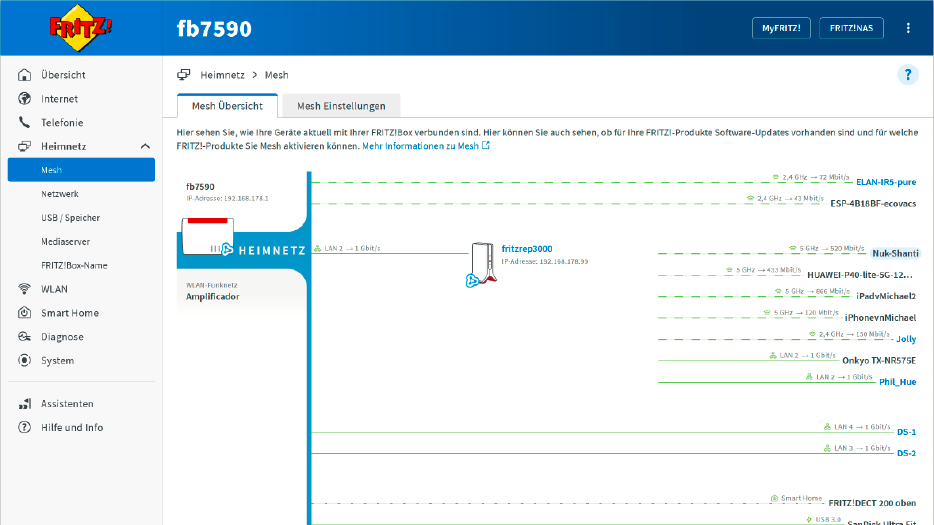Viewport: 934px width, 525px height.
Task: Open Diagnose in the sidebar
Action: [62, 337]
